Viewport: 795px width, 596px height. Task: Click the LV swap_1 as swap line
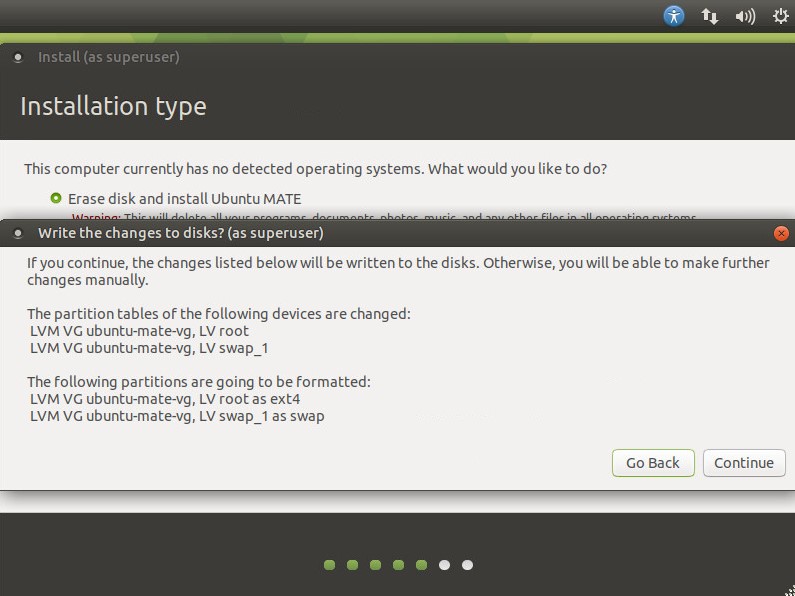pyautogui.click(x=177, y=416)
